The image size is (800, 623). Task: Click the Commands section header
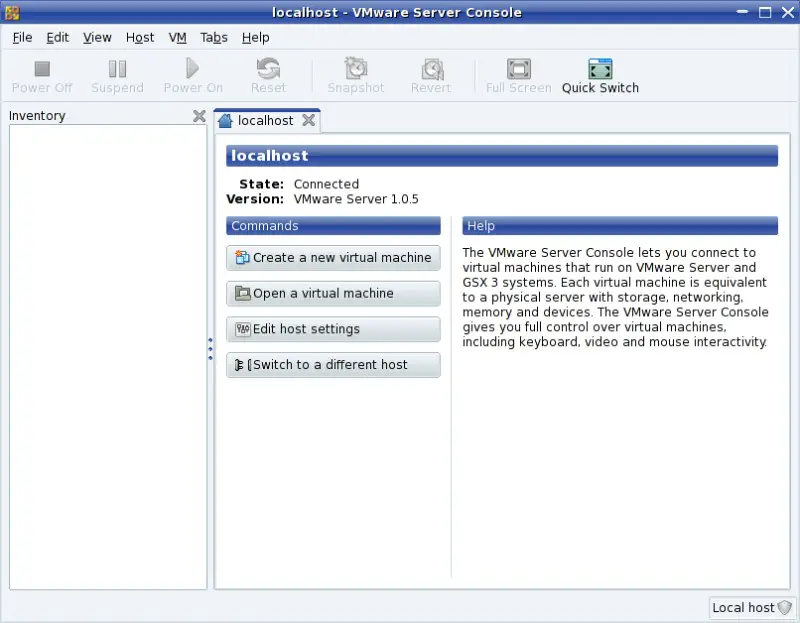point(333,226)
